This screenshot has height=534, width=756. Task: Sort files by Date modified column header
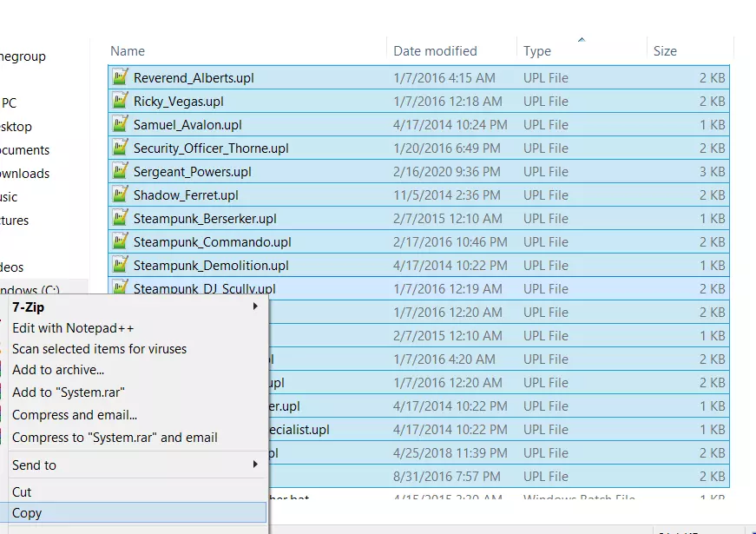click(435, 51)
